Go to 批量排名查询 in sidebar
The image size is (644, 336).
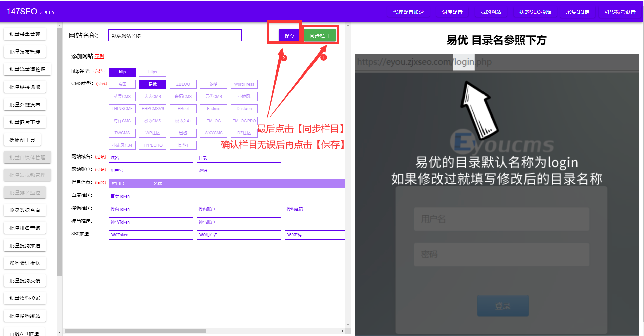[25, 228]
